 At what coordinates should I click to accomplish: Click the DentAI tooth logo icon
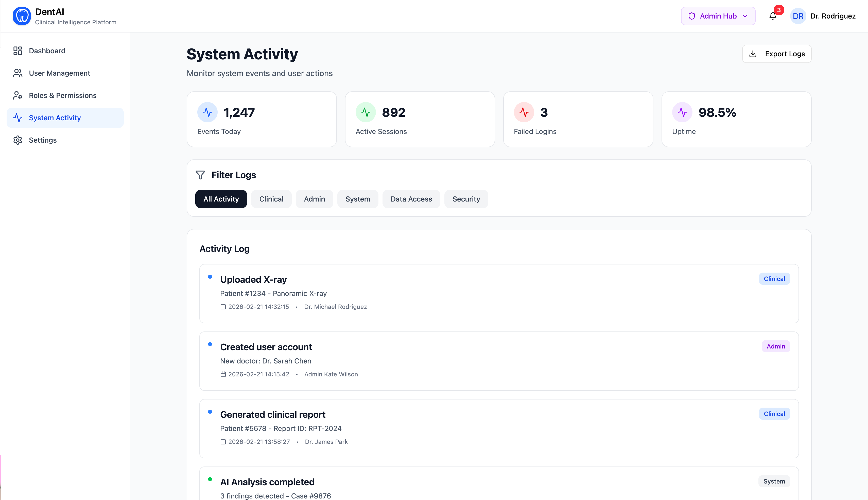click(22, 16)
